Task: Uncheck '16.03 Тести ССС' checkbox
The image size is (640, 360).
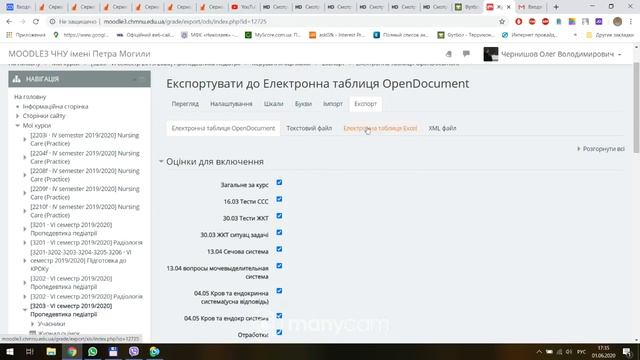Action: point(279,199)
